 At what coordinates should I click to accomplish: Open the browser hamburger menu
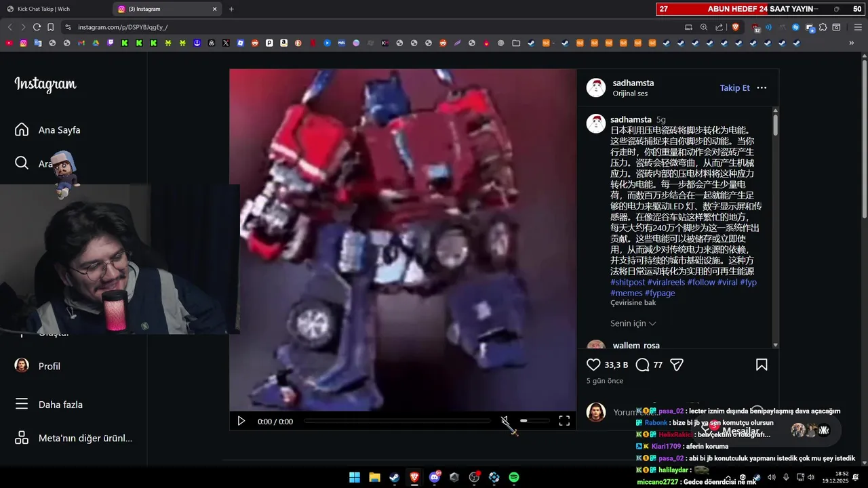click(x=858, y=27)
